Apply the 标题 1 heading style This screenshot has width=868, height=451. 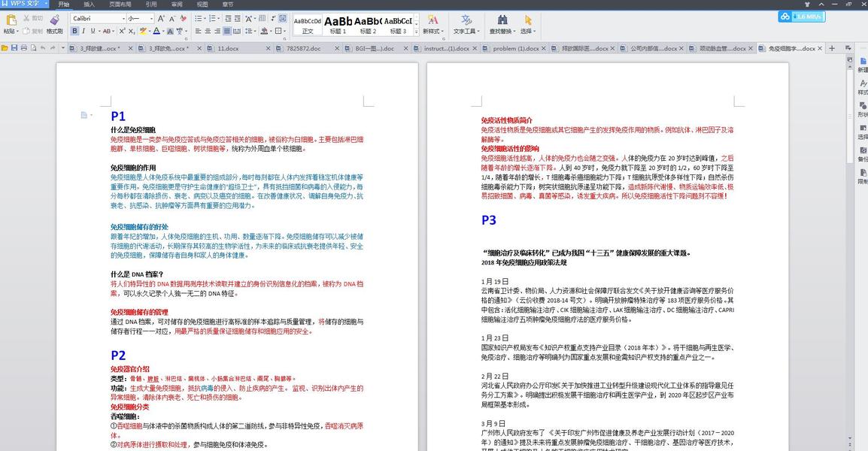pyautogui.click(x=338, y=26)
